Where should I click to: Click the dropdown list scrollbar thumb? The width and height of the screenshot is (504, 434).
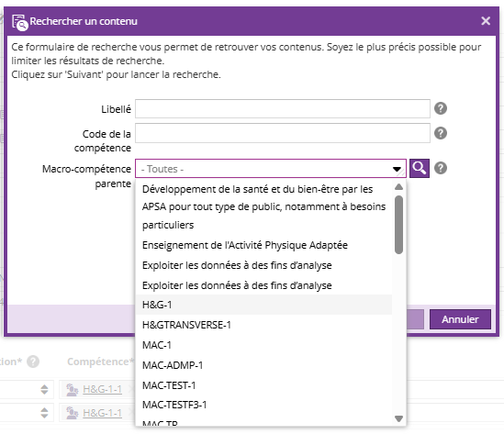point(398,225)
